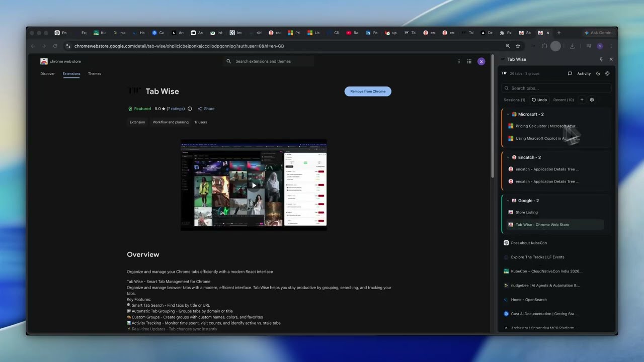Open Explore The Tracks | LF Events row

click(x=555, y=257)
